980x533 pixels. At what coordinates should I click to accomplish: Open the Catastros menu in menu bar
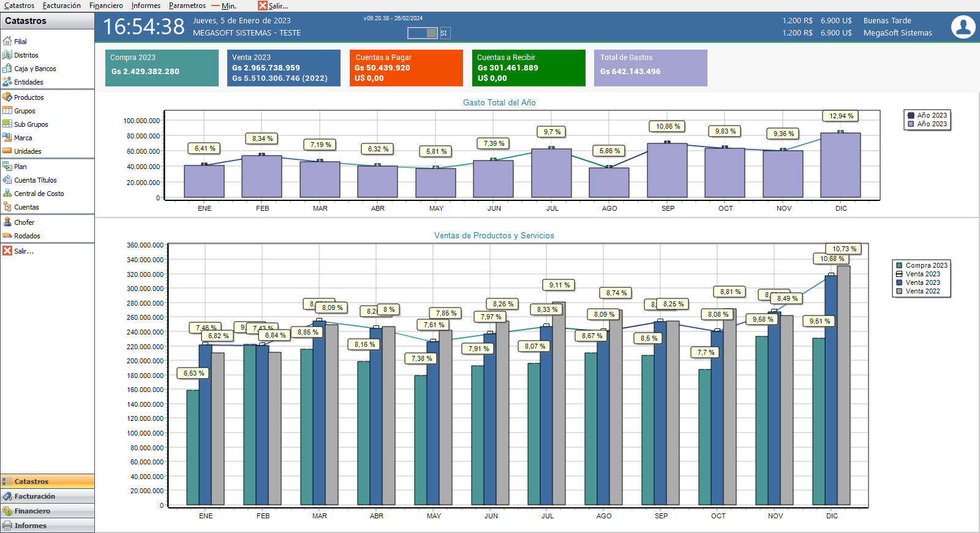(x=19, y=6)
